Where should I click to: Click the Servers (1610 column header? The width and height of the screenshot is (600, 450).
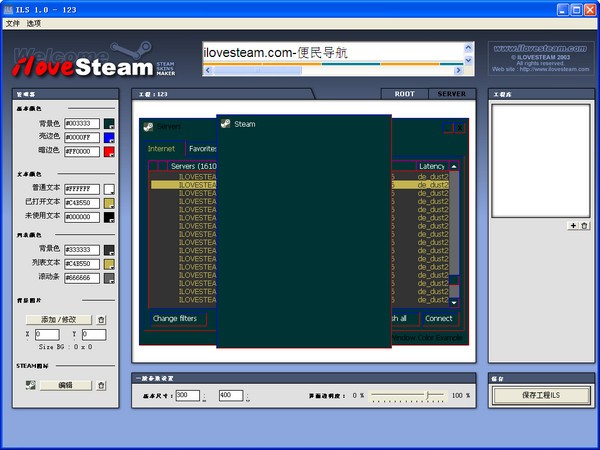coord(192,166)
